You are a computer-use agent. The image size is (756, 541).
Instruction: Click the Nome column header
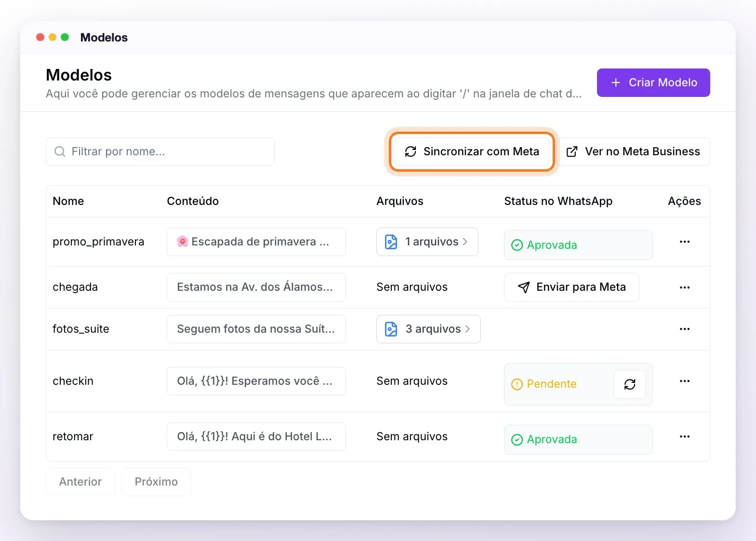point(68,201)
